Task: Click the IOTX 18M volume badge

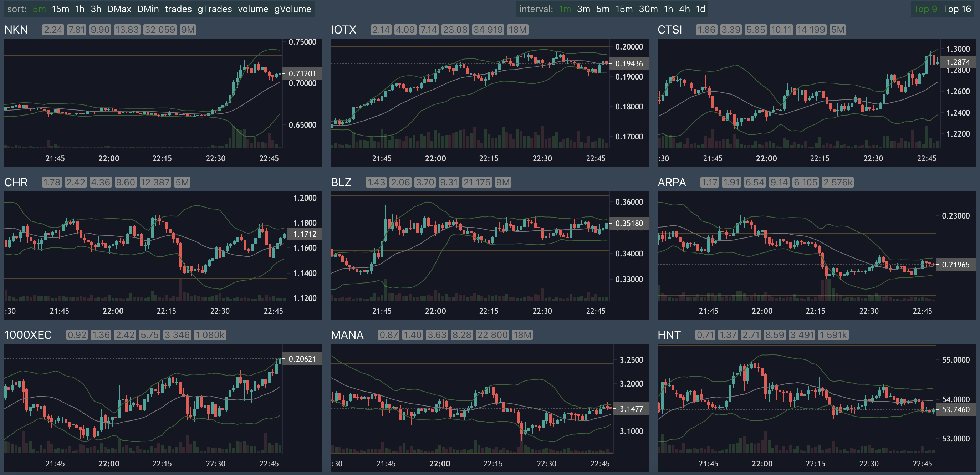Action: [x=517, y=30]
